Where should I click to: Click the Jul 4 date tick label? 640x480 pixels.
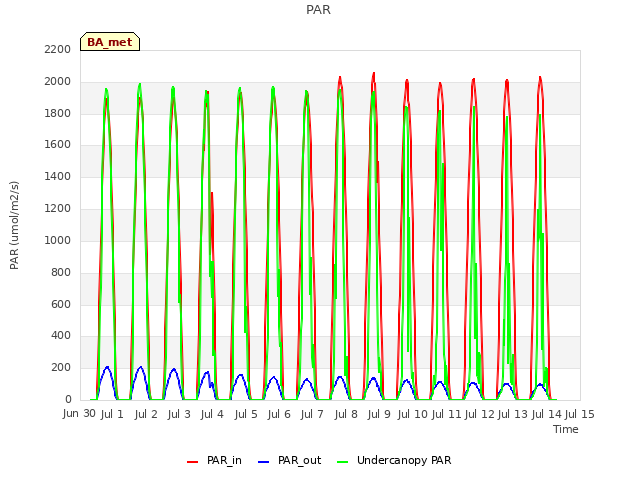212,414
